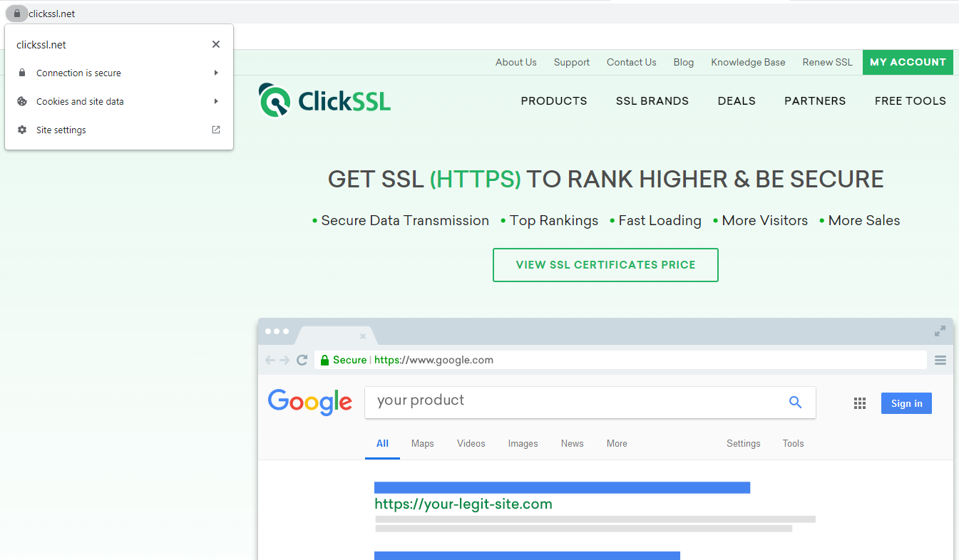Click the Sign in button
The width and height of the screenshot is (959, 560).
pyautogui.click(x=906, y=403)
